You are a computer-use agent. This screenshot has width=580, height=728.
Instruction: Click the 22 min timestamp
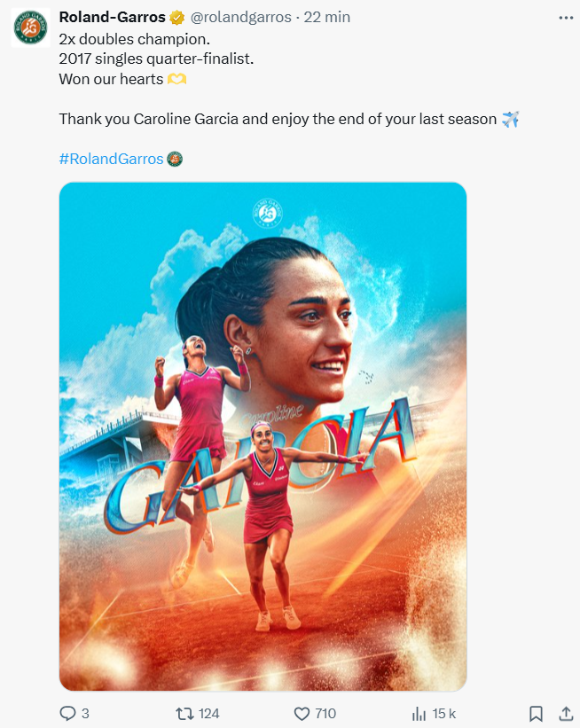click(327, 17)
